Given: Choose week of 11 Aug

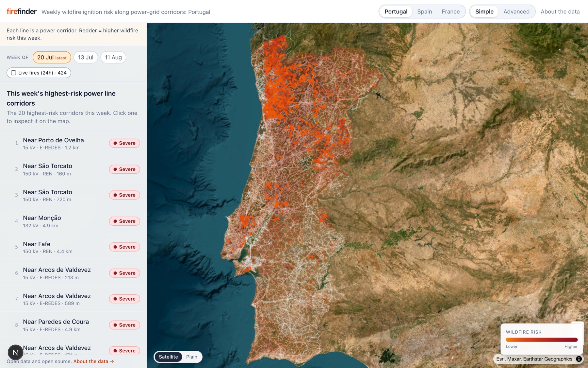Looking at the screenshot, I should pyautogui.click(x=113, y=57).
